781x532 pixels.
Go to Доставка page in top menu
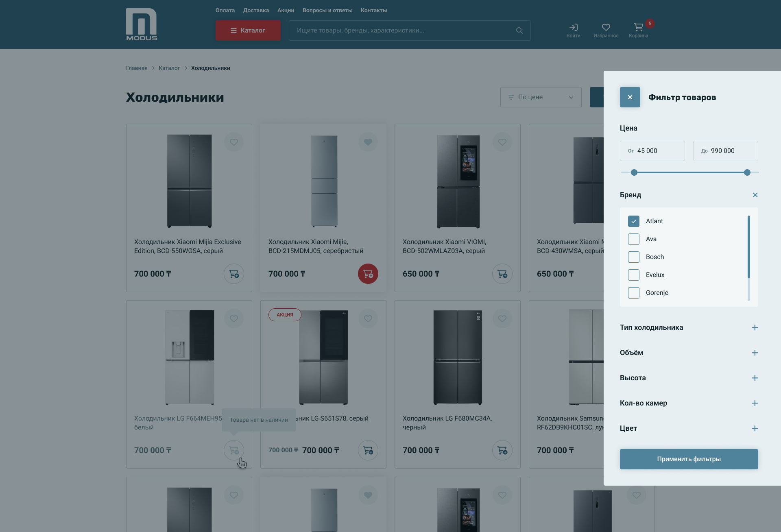coord(256,10)
